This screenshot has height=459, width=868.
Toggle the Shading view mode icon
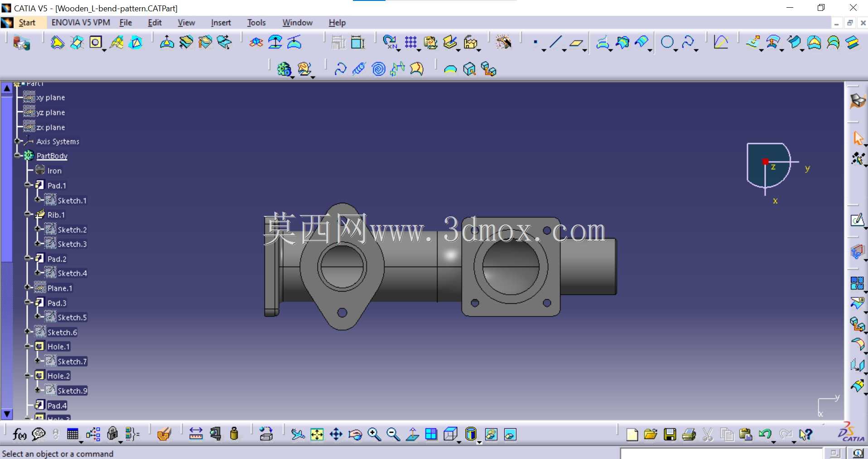point(471,434)
